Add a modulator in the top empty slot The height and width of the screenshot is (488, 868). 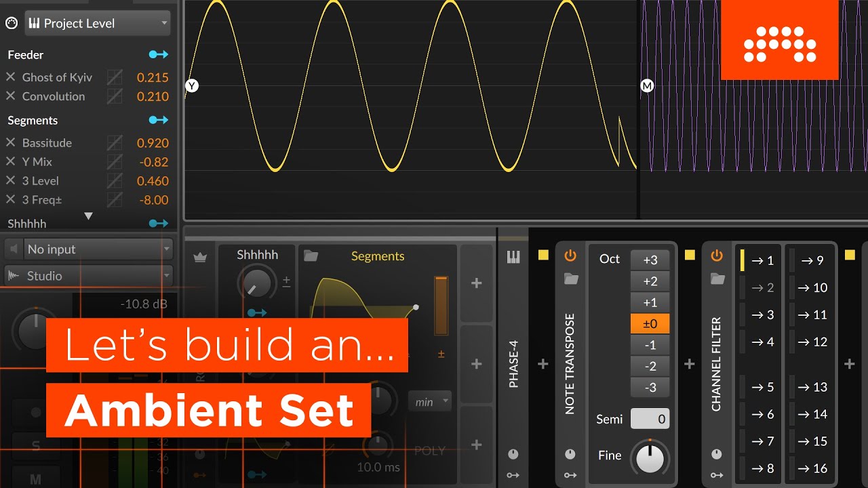(477, 283)
